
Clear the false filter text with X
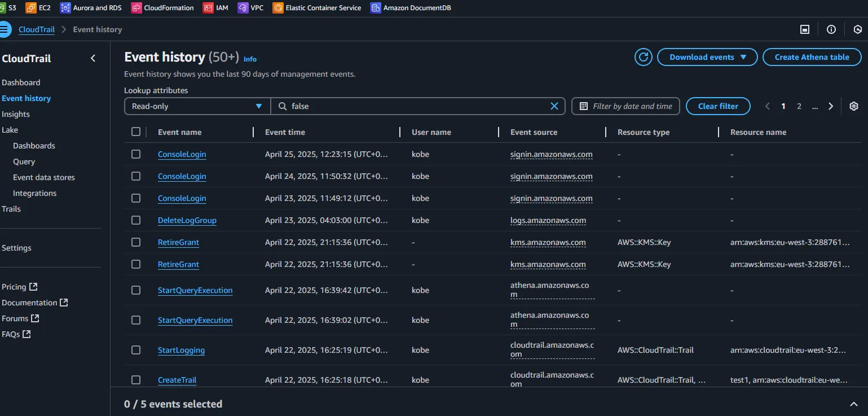(554, 106)
